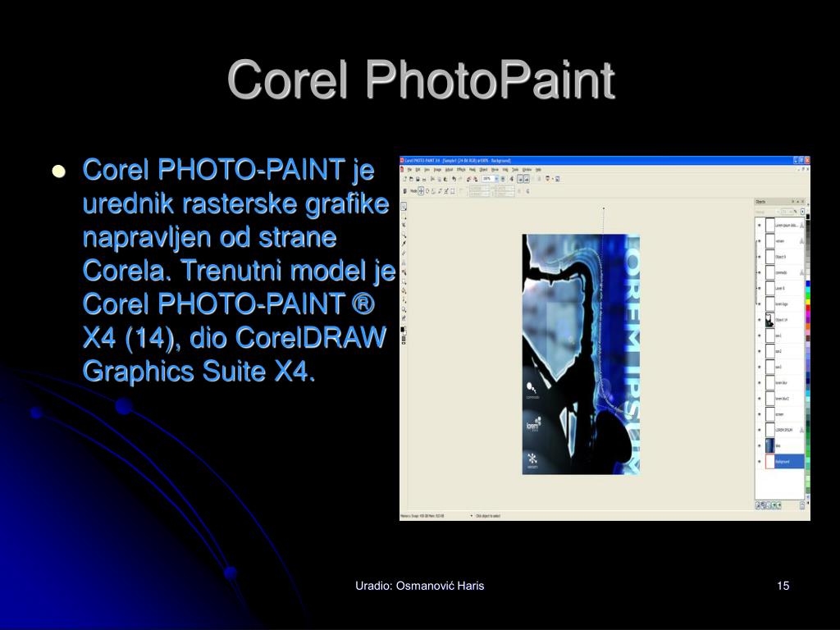Pick orange swatch in color palette
This screenshot has height=630, width=840.
coord(808,326)
